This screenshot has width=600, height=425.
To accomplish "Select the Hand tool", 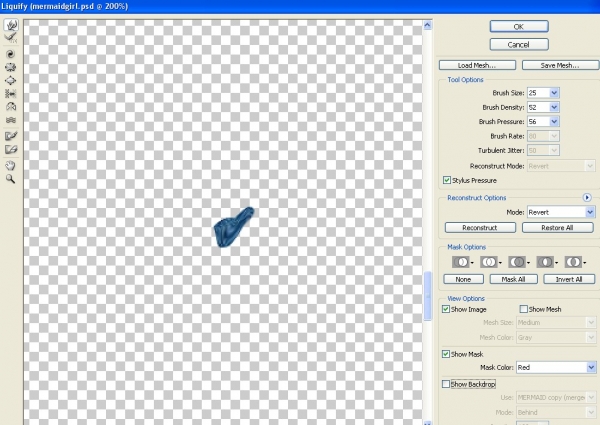I will [11, 165].
